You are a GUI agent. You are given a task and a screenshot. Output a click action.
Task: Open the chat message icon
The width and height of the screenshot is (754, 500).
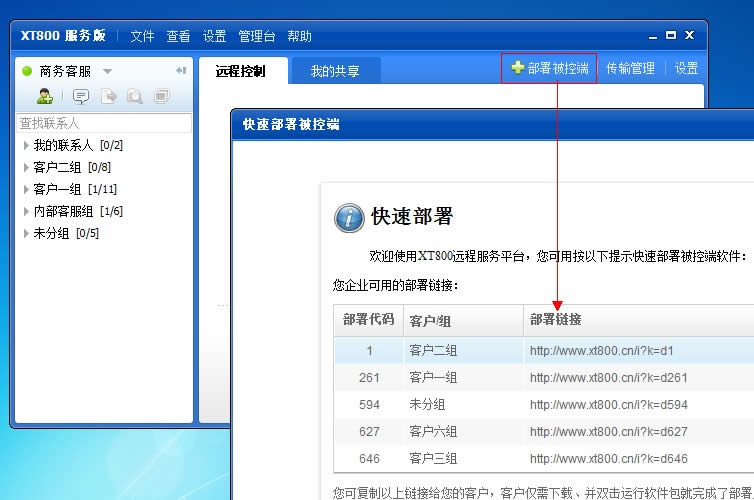(x=81, y=97)
